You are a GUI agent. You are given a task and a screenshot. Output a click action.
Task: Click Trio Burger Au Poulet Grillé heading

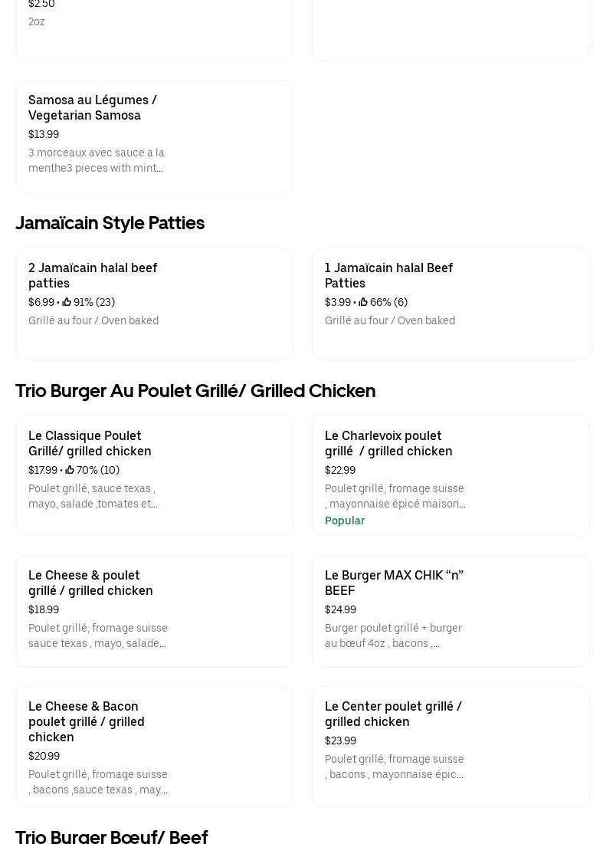pos(195,391)
